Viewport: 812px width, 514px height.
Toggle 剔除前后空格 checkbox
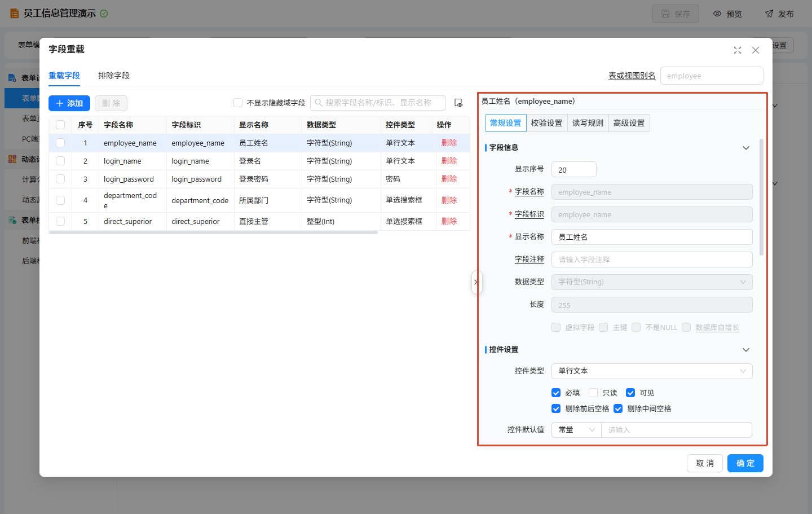[x=556, y=408]
